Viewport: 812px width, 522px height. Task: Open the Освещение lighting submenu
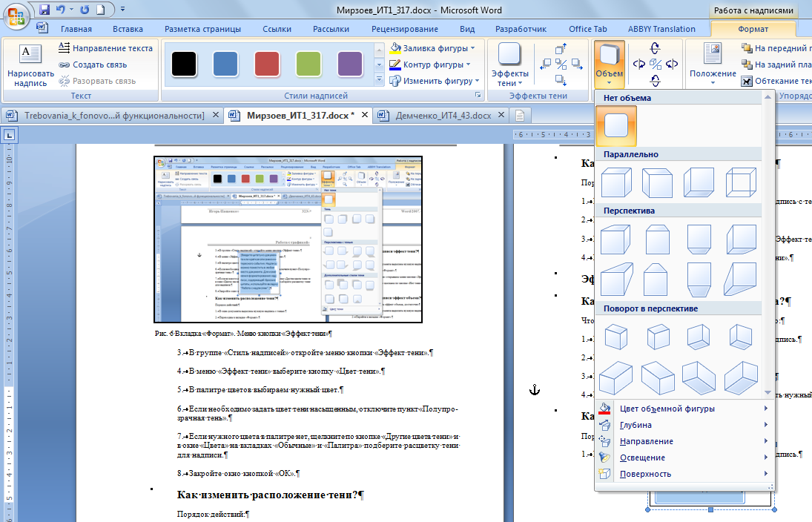pos(684,457)
